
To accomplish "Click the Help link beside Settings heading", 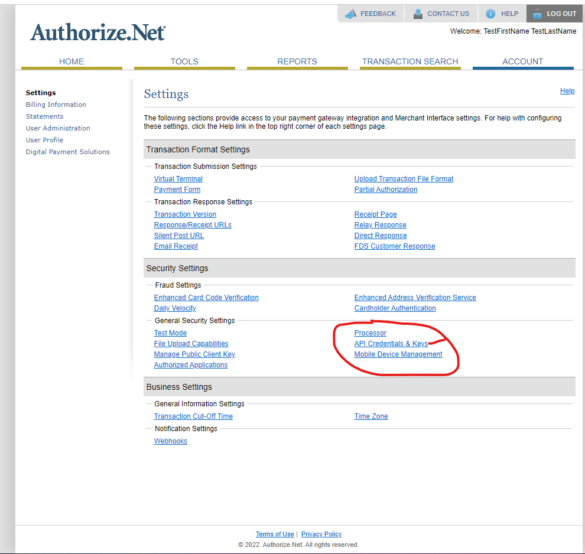I will (x=567, y=91).
